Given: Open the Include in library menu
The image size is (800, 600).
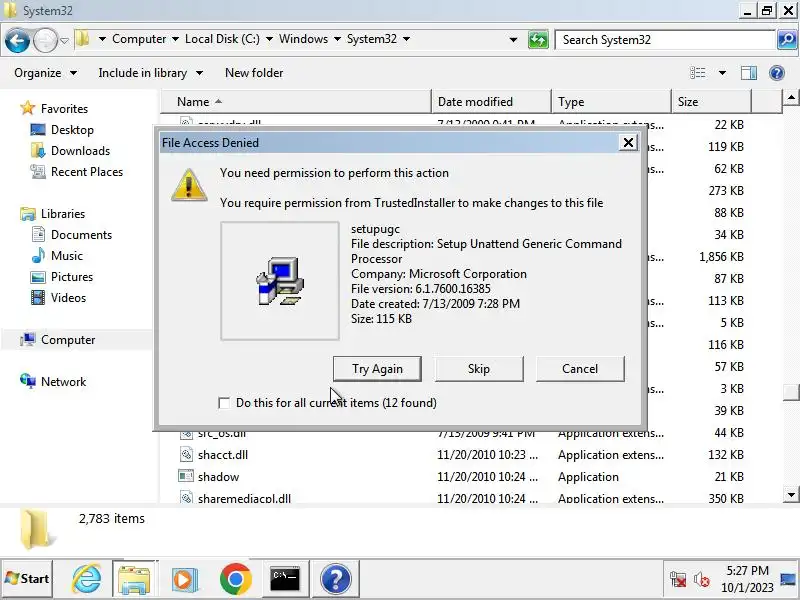Looking at the screenshot, I should point(151,73).
